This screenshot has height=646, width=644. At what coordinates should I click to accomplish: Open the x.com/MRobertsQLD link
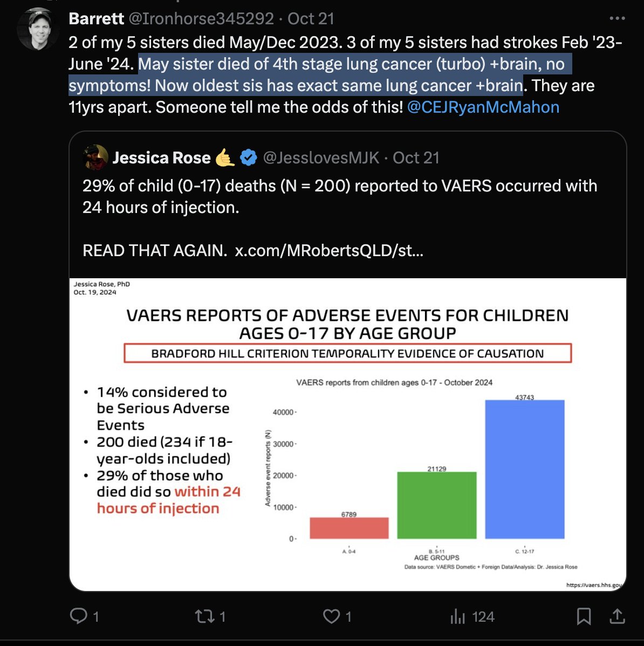pyautogui.click(x=329, y=251)
